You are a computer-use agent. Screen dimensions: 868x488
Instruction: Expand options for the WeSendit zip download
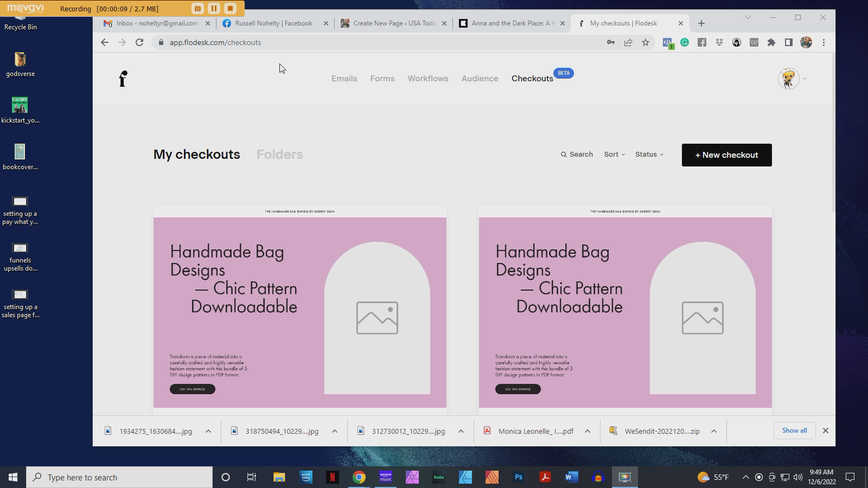713,431
